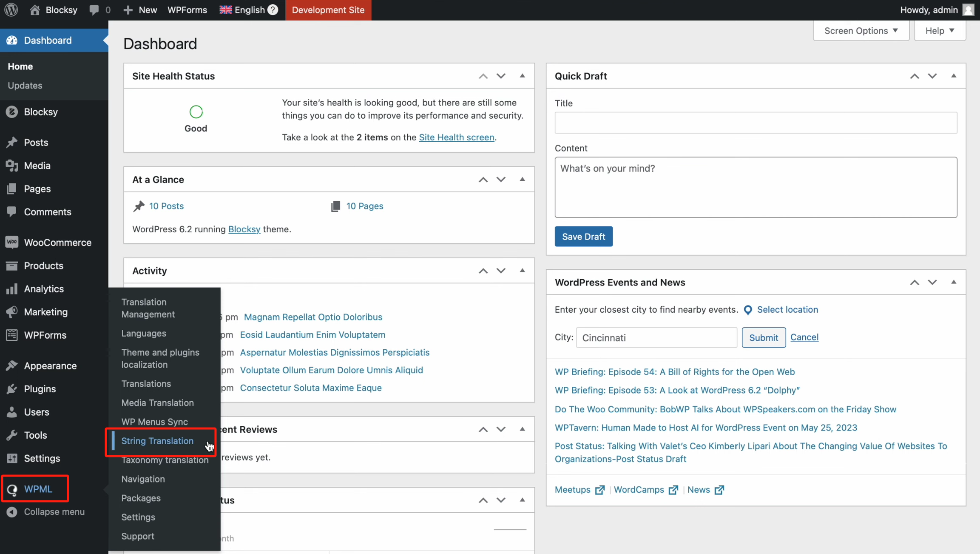Click the Select location pin icon
The width and height of the screenshot is (980, 554).
point(748,310)
